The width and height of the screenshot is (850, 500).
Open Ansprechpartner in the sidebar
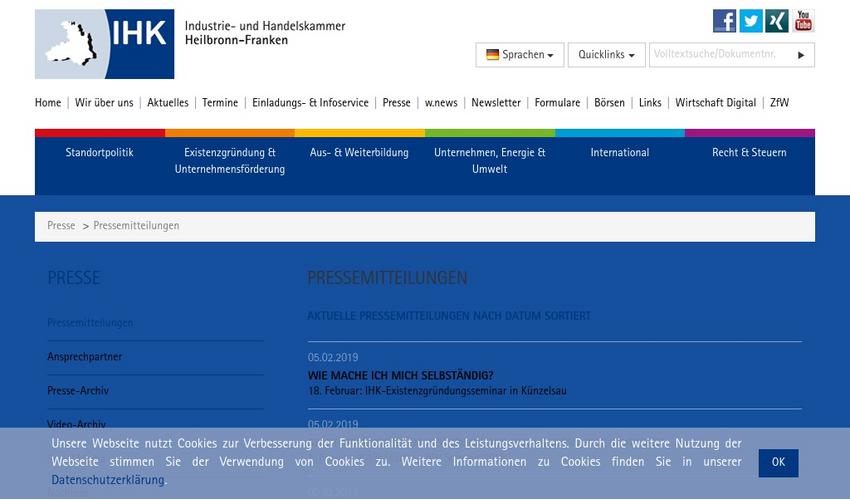[85, 357]
